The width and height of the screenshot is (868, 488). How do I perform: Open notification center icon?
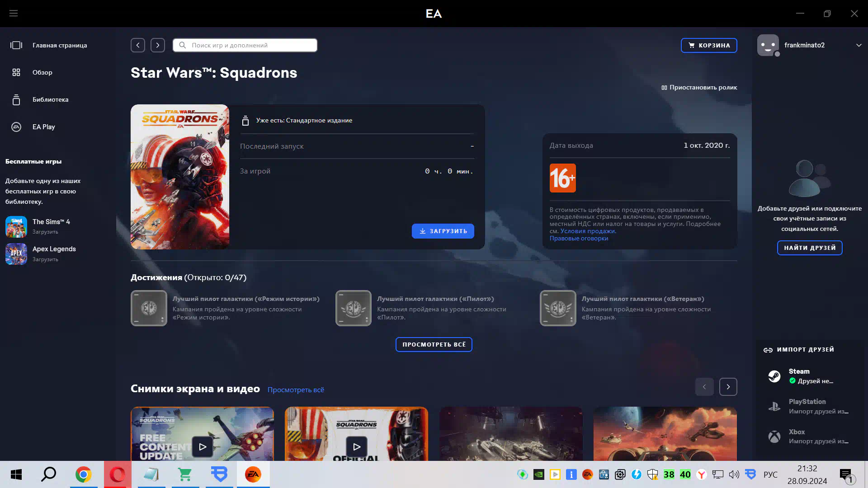(846, 475)
